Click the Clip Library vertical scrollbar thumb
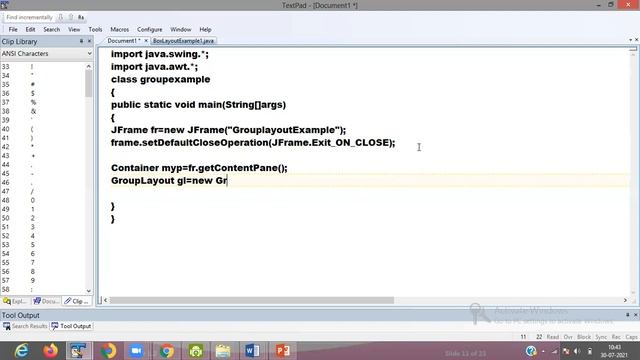This screenshot has height=360, width=640. [89, 83]
